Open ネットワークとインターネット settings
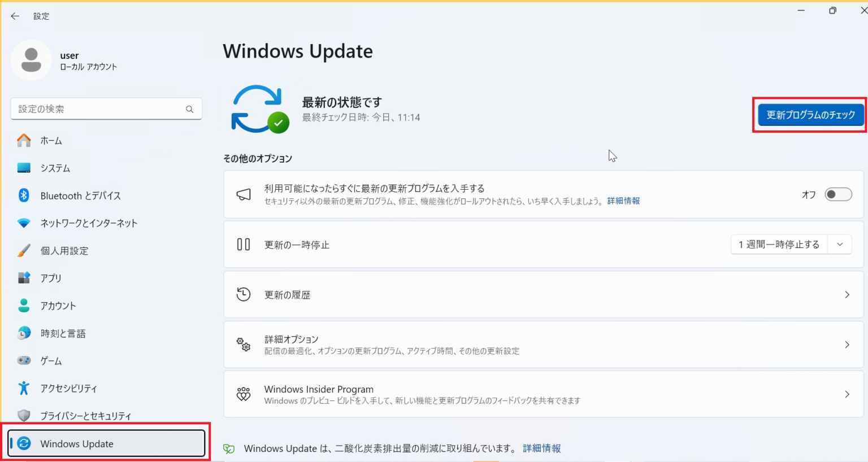Screen dimensions: 868x462 coord(89,223)
